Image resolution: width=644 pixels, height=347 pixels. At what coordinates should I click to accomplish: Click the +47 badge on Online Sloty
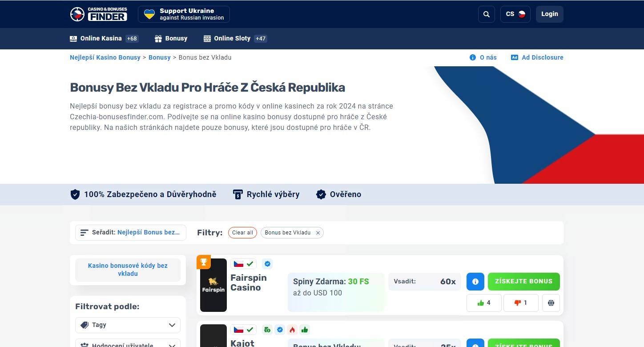[x=261, y=39]
